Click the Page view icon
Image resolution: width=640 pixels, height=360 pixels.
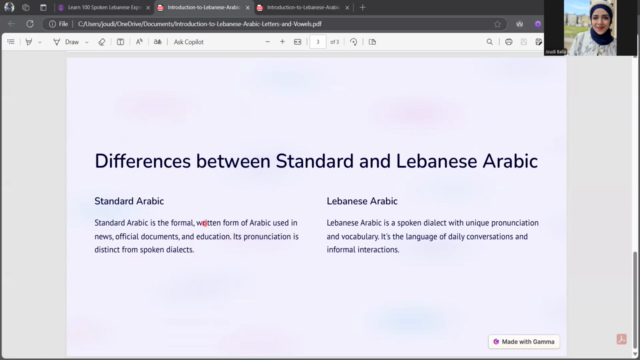(x=372, y=42)
